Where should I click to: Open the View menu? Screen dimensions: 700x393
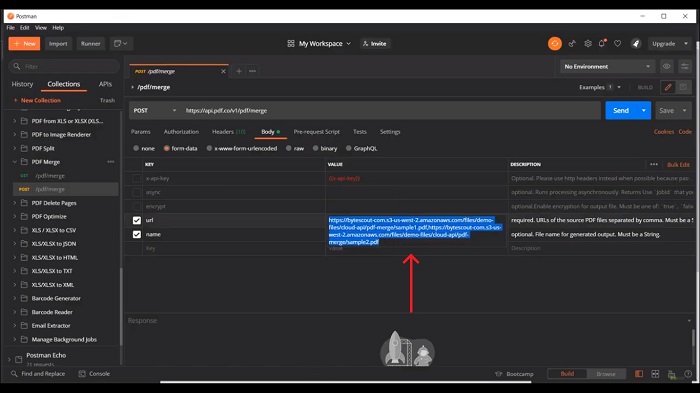(41, 28)
